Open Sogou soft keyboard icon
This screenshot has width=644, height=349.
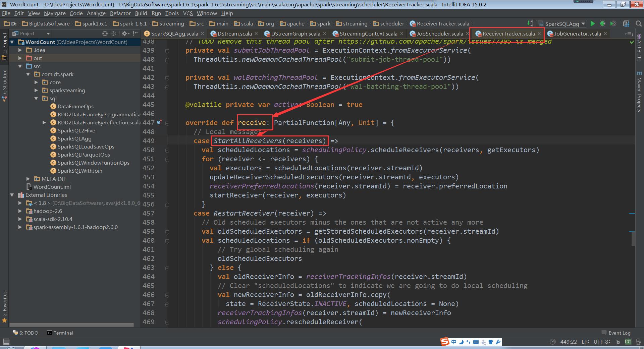pos(476,342)
